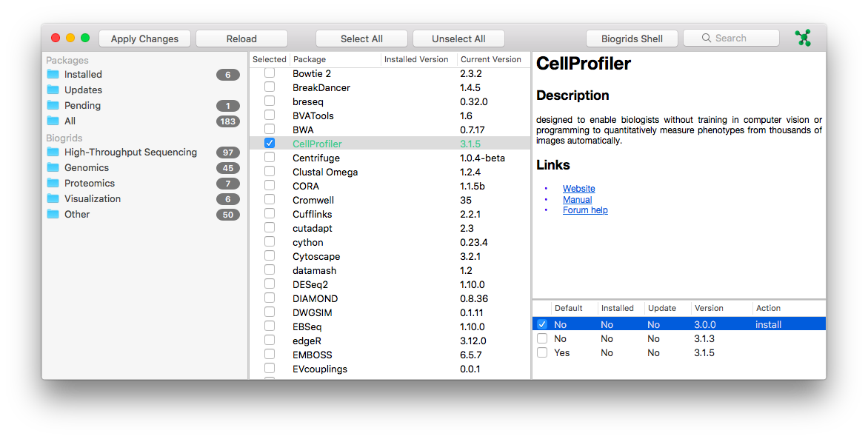
Task: Select the Visualization category
Action: (92, 198)
